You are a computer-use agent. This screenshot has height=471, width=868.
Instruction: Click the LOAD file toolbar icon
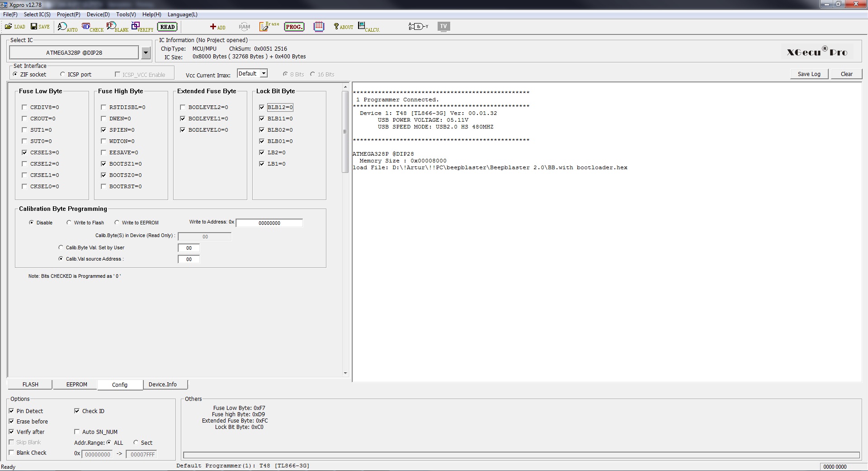(x=15, y=27)
